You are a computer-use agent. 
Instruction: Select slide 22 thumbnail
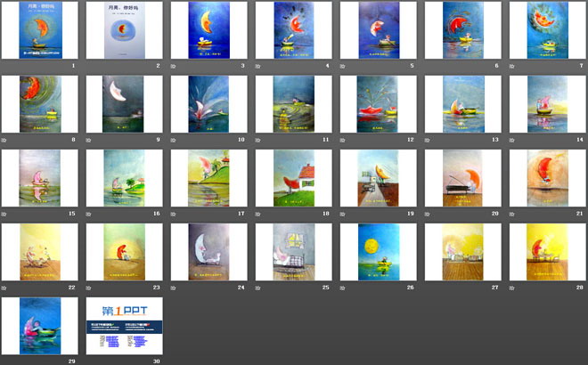click(40, 252)
